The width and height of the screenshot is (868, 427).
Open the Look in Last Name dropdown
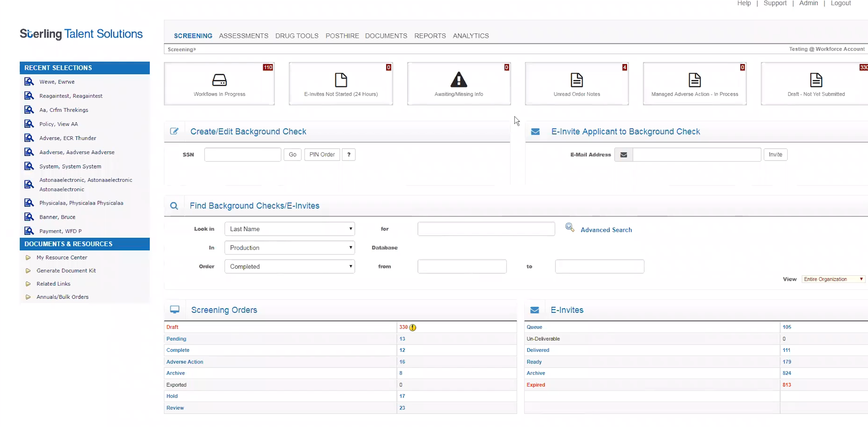click(289, 229)
